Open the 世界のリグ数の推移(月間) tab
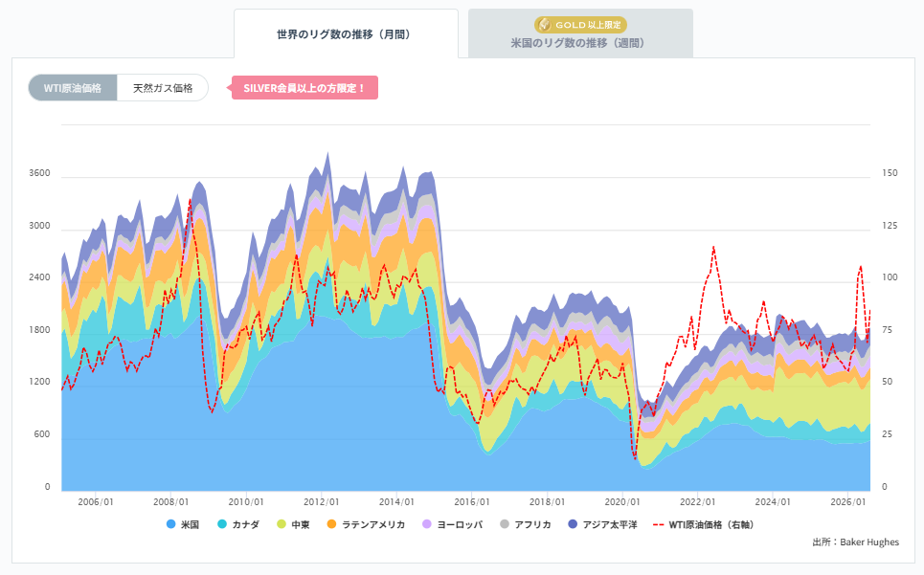The width and height of the screenshot is (924, 575). click(x=346, y=34)
